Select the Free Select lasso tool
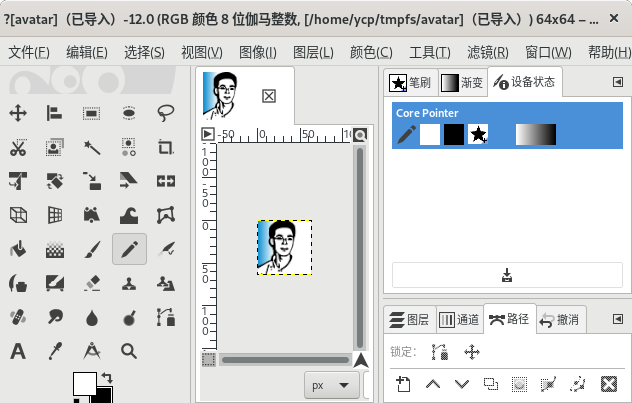 tap(166, 113)
